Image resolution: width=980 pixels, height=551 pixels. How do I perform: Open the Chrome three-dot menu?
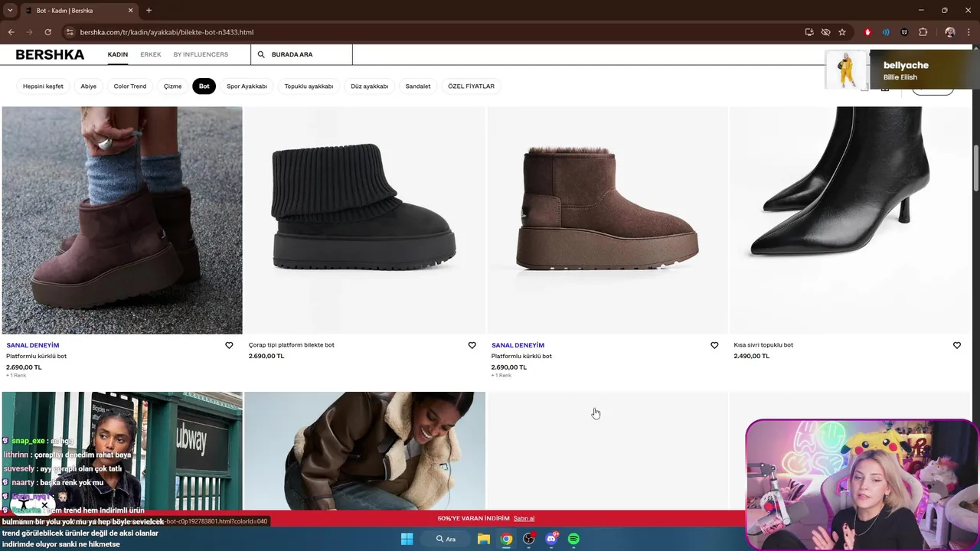(x=969, y=32)
